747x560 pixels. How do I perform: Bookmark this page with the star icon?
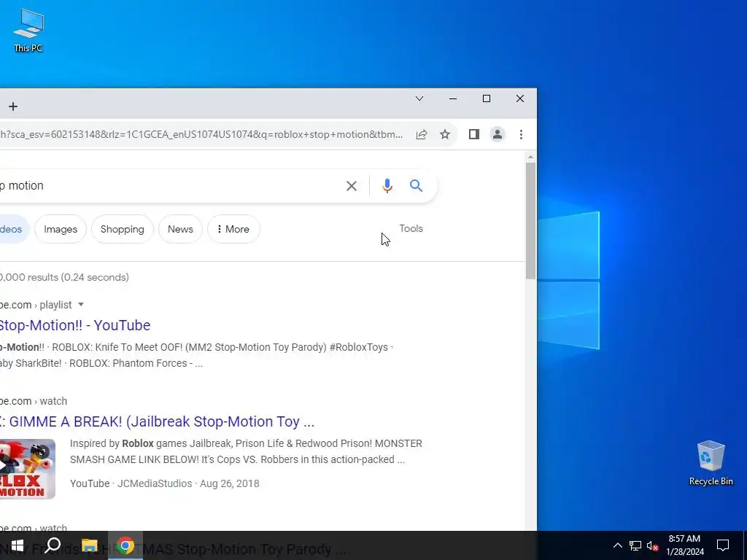pos(445,134)
